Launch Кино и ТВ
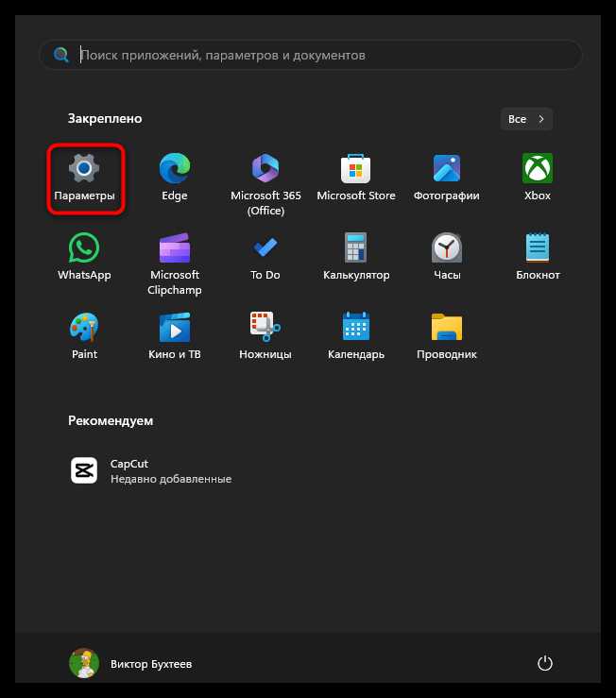The image size is (616, 698). coord(175,337)
